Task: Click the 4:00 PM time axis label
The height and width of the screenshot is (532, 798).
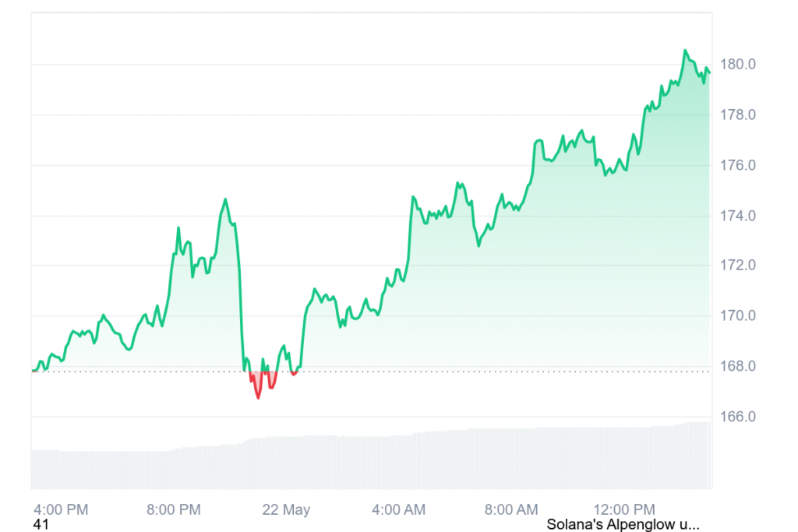Action: point(60,510)
